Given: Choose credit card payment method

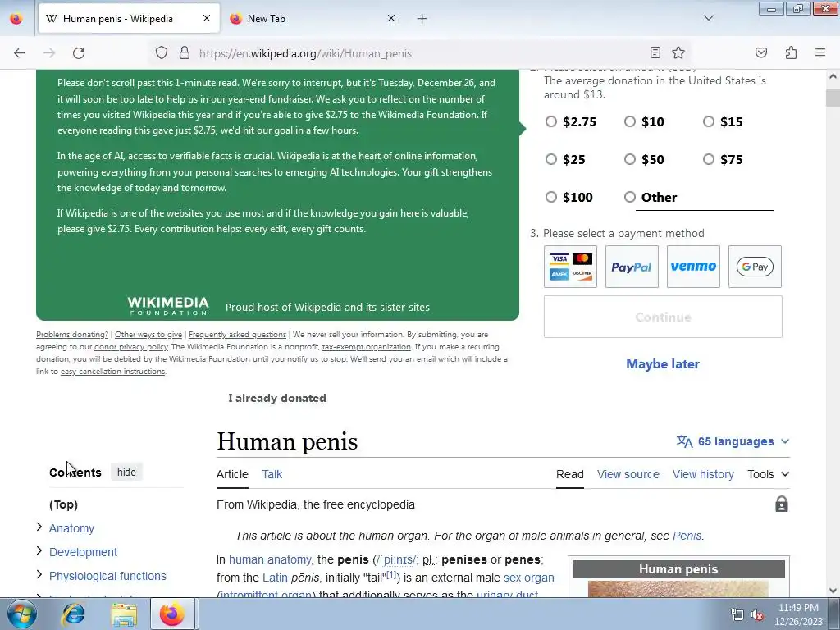Looking at the screenshot, I should [x=570, y=267].
